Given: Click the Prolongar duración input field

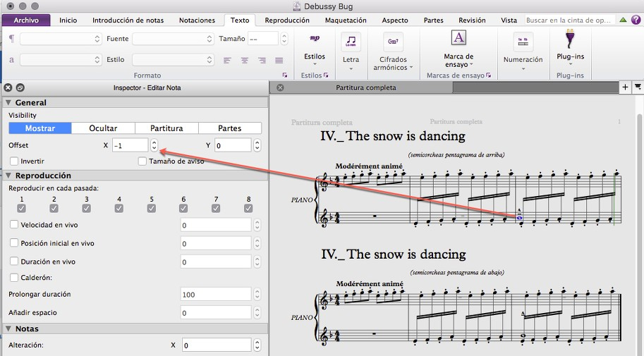Looking at the screenshot, I should tap(215, 295).
